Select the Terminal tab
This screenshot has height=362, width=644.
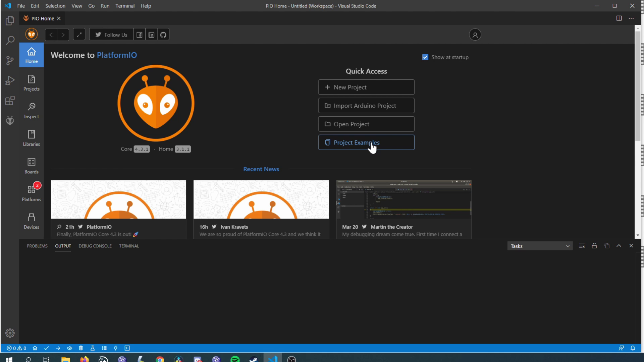coord(129,246)
